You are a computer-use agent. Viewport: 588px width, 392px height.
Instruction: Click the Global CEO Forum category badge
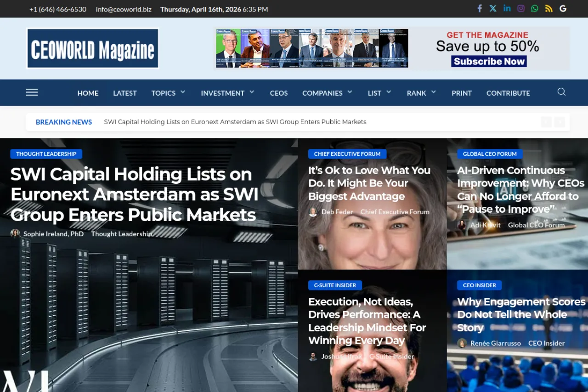click(x=490, y=154)
